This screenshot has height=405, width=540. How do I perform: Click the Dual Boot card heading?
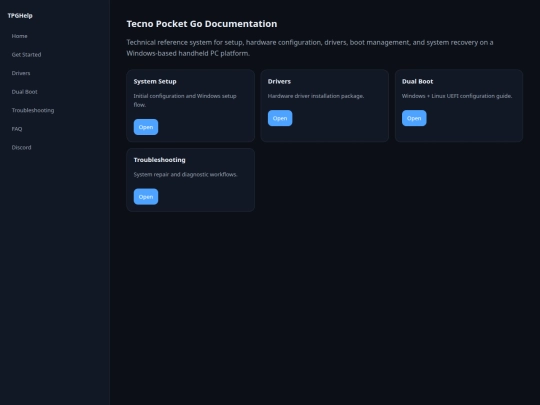point(417,81)
